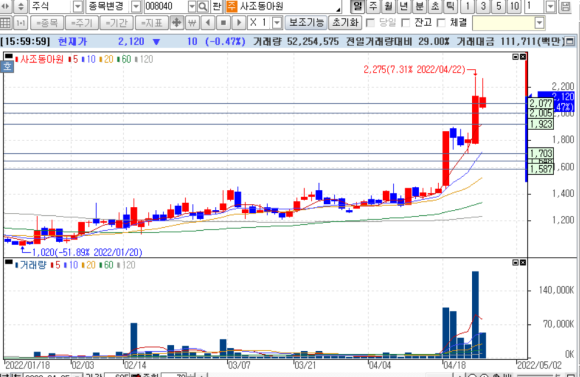Click the 주기 toolbar button

tap(82, 23)
